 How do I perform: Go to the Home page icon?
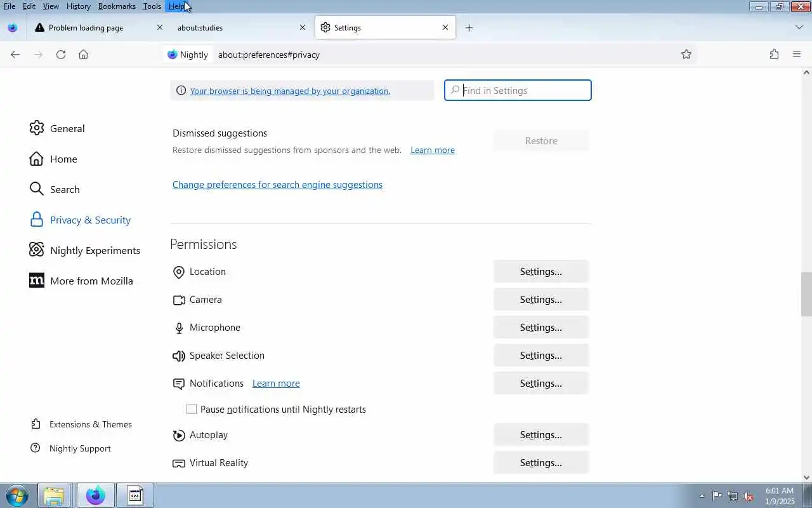pos(83,55)
